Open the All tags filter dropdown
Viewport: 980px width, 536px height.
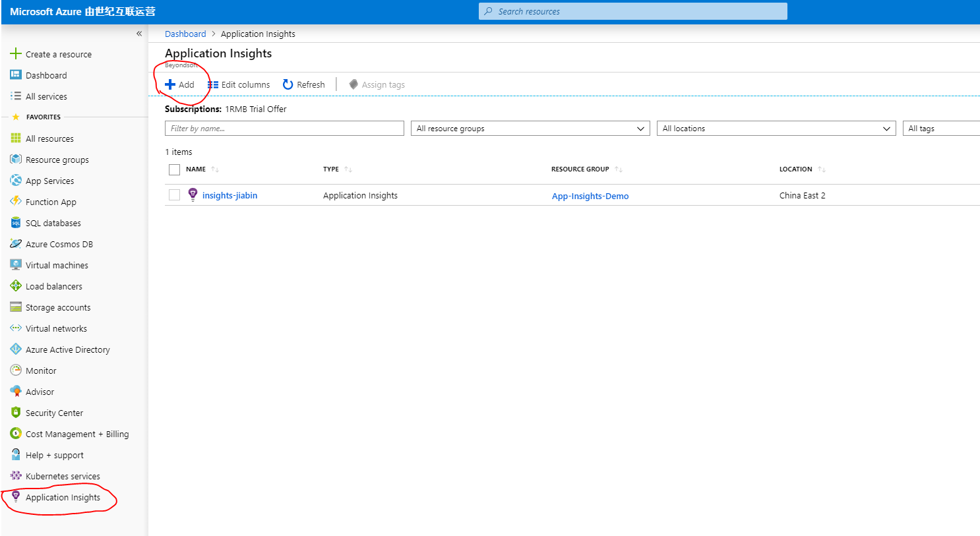point(940,129)
